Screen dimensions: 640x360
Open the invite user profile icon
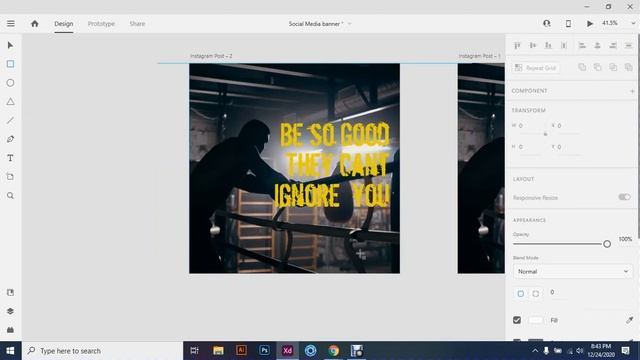click(547, 24)
